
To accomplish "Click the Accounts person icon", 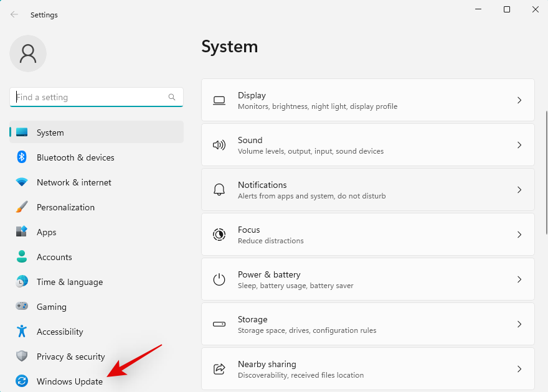I will pos(22,256).
